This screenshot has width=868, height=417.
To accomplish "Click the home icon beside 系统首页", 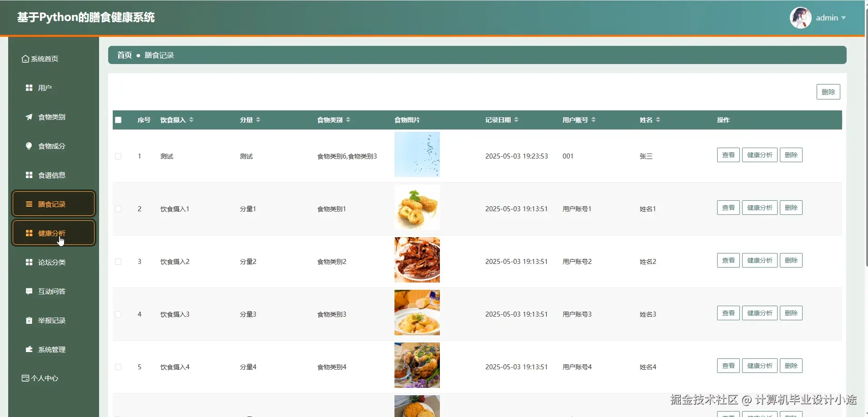I will tap(25, 59).
